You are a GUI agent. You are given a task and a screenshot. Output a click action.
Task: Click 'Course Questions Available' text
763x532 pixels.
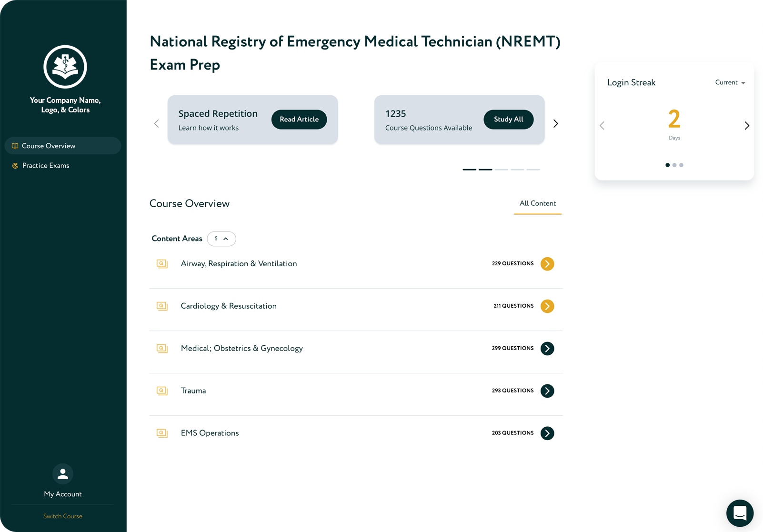429,128
